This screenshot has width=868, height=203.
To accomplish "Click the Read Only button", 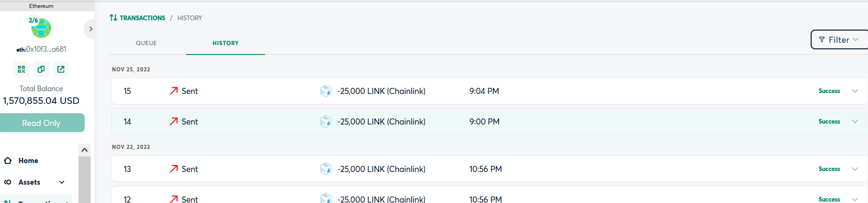I will [x=41, y=123].
